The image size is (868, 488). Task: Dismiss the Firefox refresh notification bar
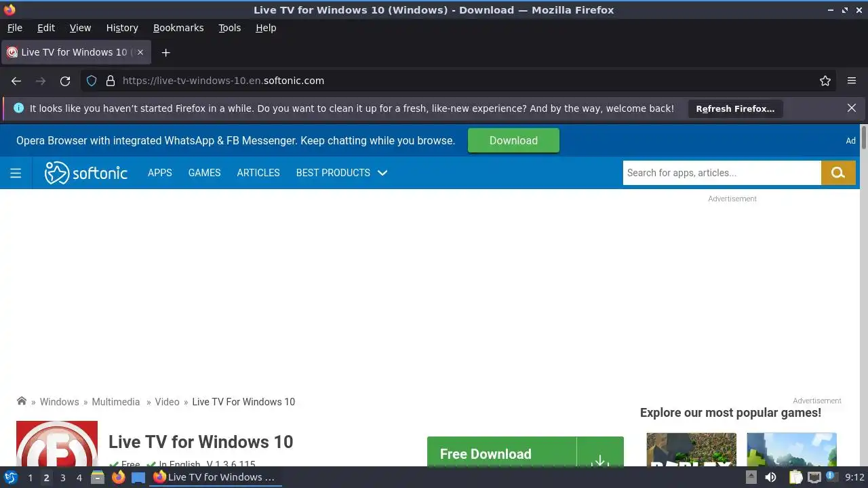pos(852,108)
